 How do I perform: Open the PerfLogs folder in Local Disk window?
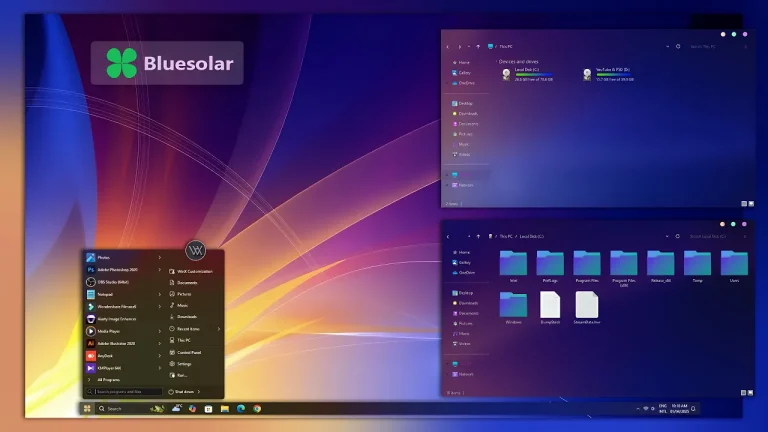550,266
